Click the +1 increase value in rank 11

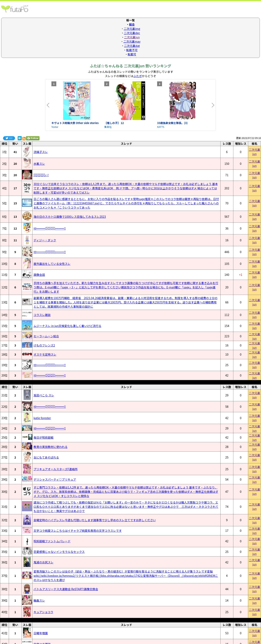240,275
